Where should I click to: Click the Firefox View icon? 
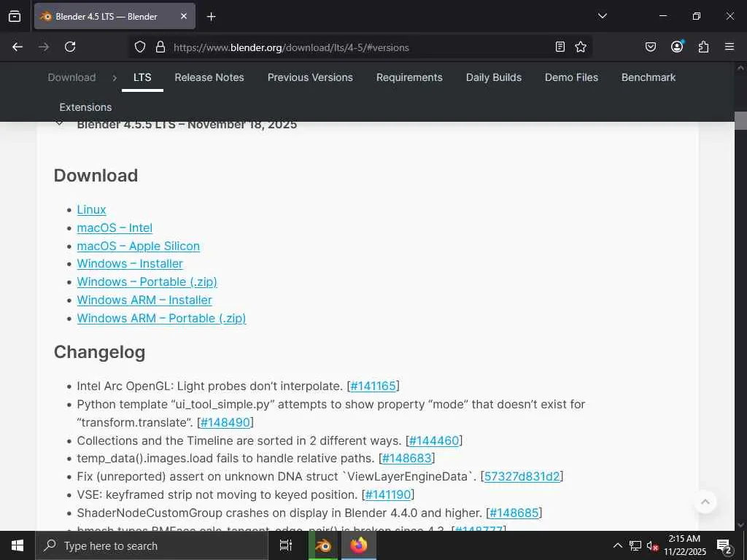[15, 16]
